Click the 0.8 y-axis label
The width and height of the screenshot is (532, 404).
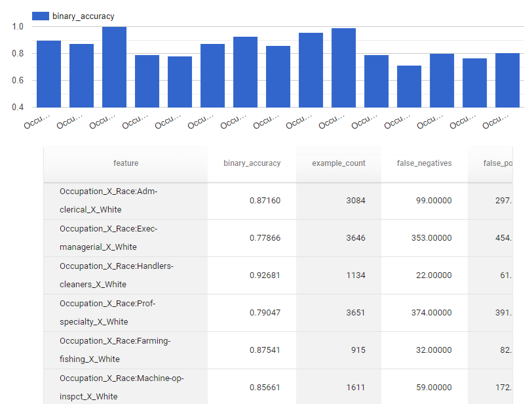18,53
